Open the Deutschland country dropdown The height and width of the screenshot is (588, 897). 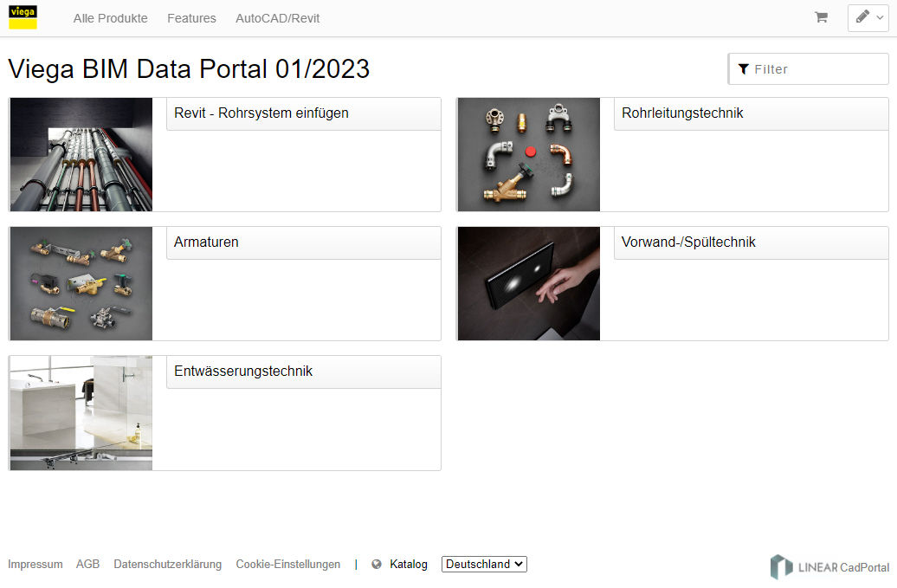484,564
